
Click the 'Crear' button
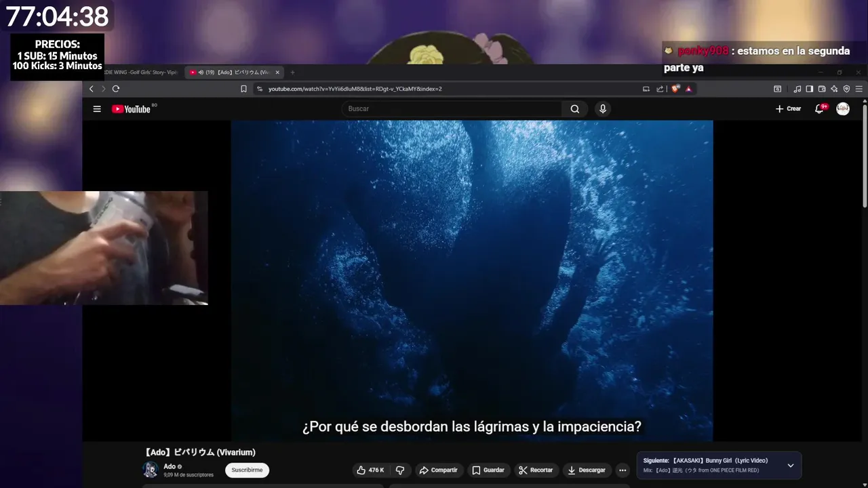(788, 109)
